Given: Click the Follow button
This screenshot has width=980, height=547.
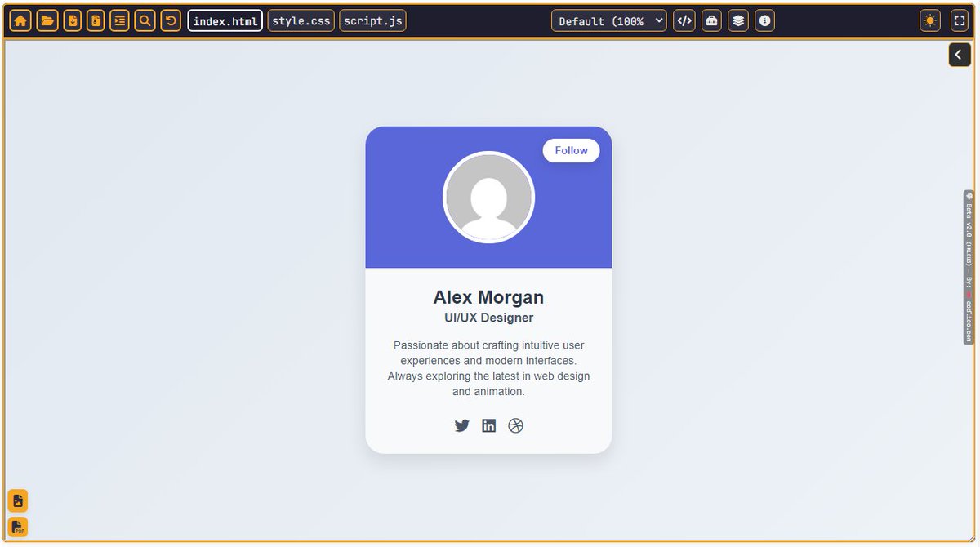Looking at the screenshot, I should click(571, 150).
